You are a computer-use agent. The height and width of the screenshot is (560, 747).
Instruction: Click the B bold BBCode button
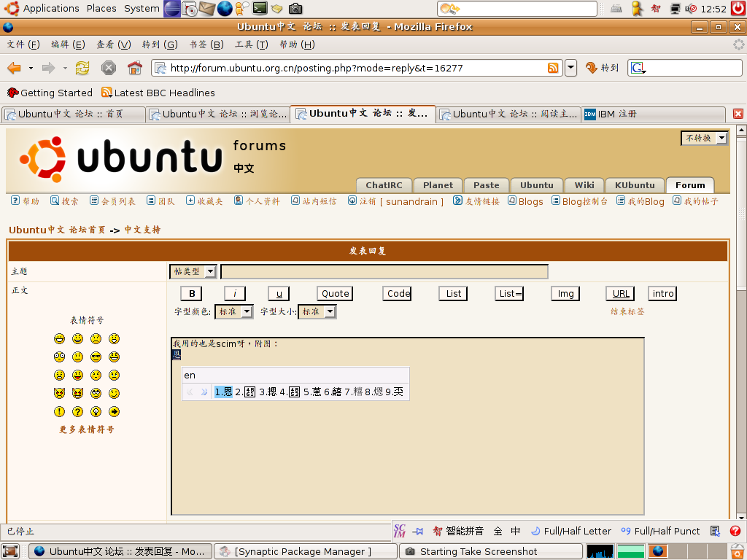[x=192, y=293]
